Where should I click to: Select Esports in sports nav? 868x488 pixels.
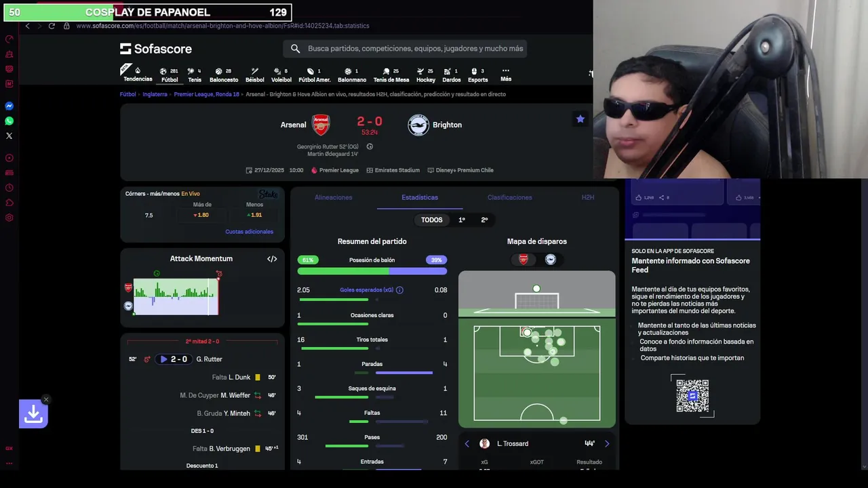coord(478,75)
